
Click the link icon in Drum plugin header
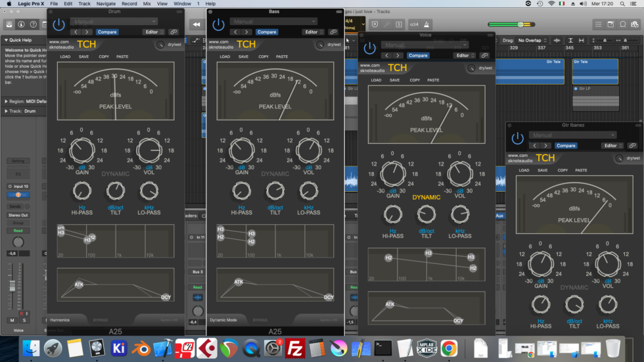(173, 32)
